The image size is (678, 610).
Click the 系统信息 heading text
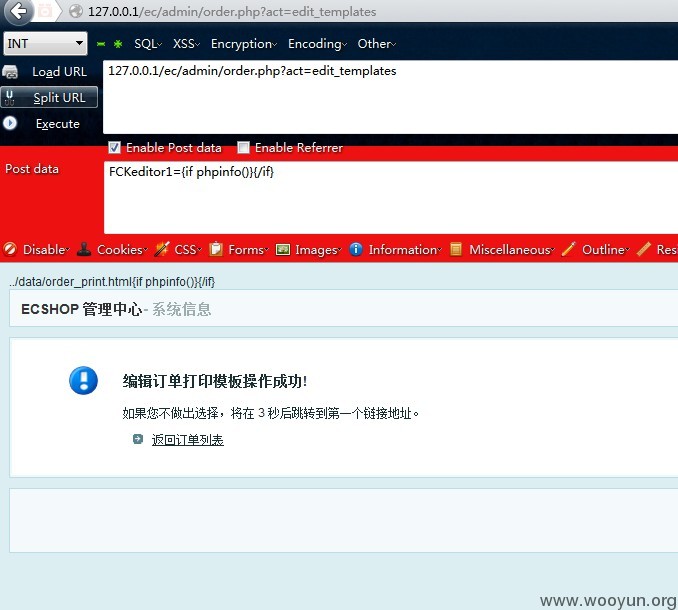[x=182, y=309]
